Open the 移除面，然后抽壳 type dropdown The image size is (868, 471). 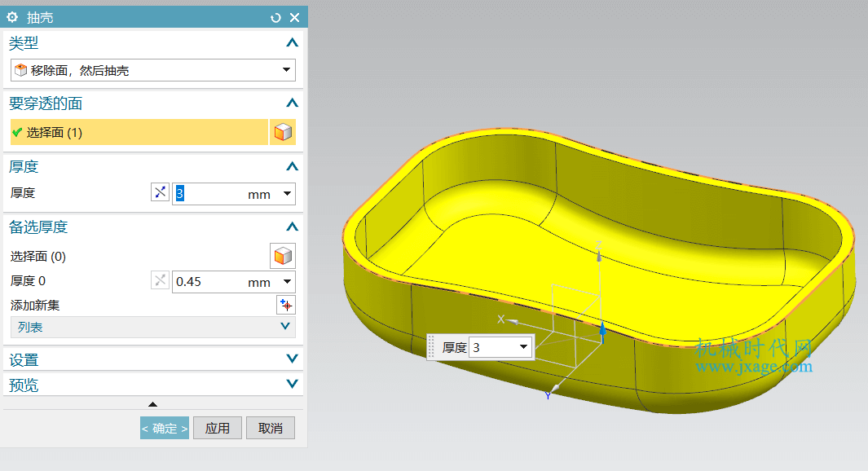coord(286,70)
